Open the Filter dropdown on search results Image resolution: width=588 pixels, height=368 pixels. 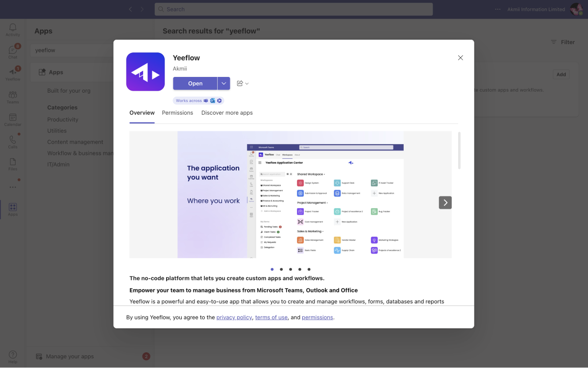coord(563,42)
